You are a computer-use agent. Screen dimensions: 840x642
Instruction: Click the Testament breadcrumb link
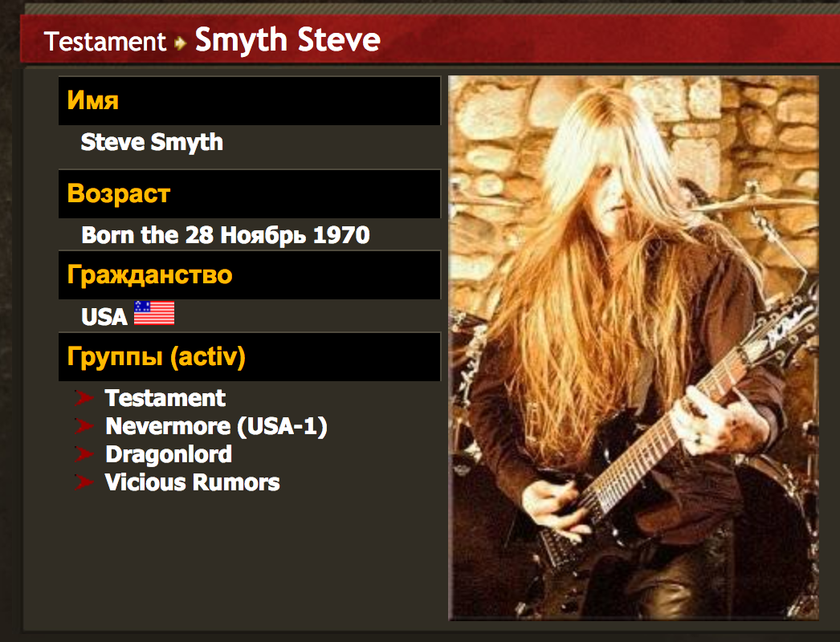[x=105, y=41]
